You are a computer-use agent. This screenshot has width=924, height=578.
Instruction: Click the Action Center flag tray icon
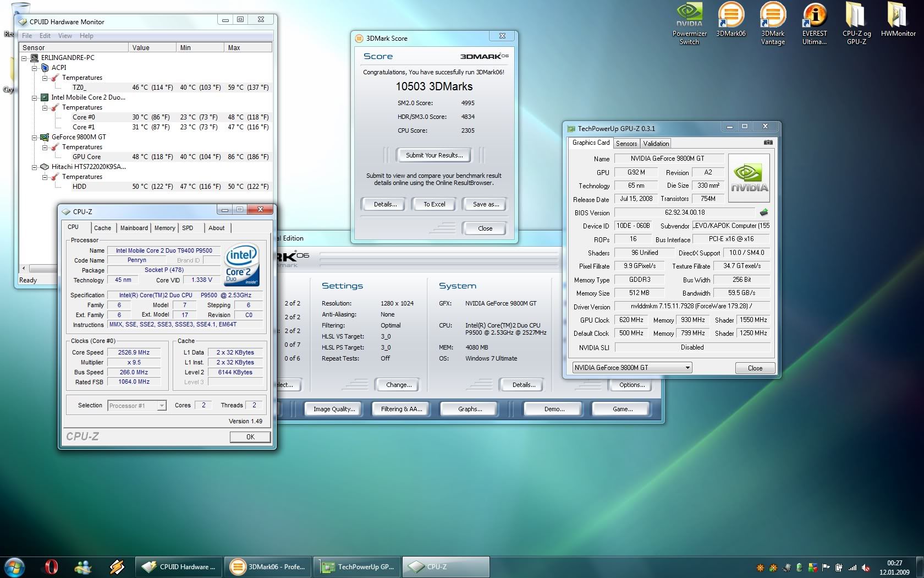826,568
